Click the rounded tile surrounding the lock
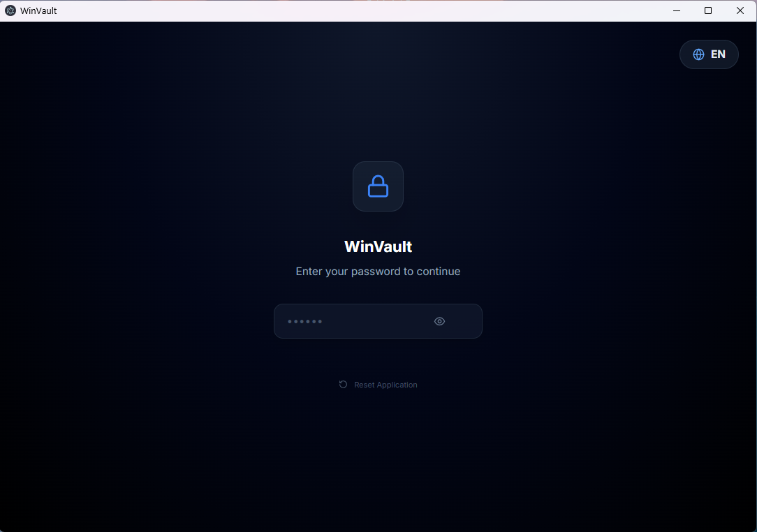Screen dimensions: 757x532 tap(378, 186)
